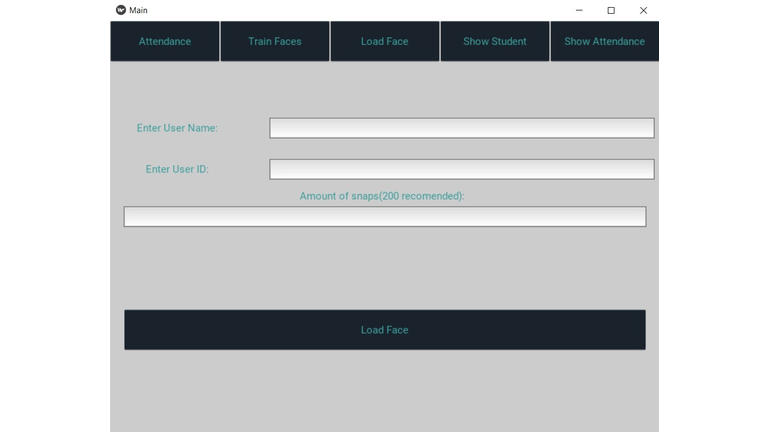Click the "Enter User Name:" label
768x432 pixels.
pyautogui.click(x=177, y=128)
